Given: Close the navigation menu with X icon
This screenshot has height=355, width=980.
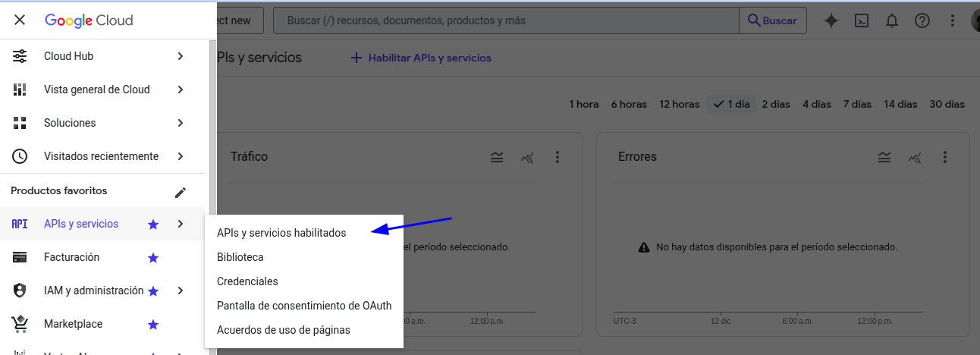Looking at the screenshot, I should pyautogui.click(x=20, y=20).
